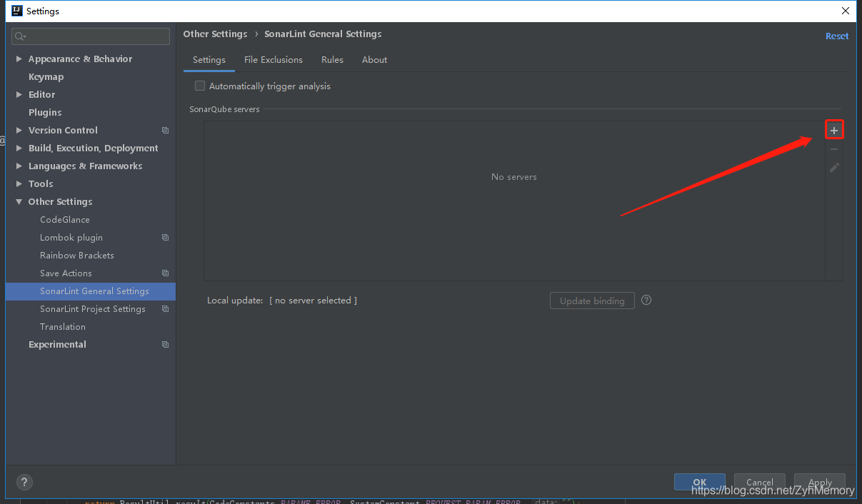The image size is (862, 504).
Task: Click 'SonarQube servers' section label
Action: pos(224,109)
